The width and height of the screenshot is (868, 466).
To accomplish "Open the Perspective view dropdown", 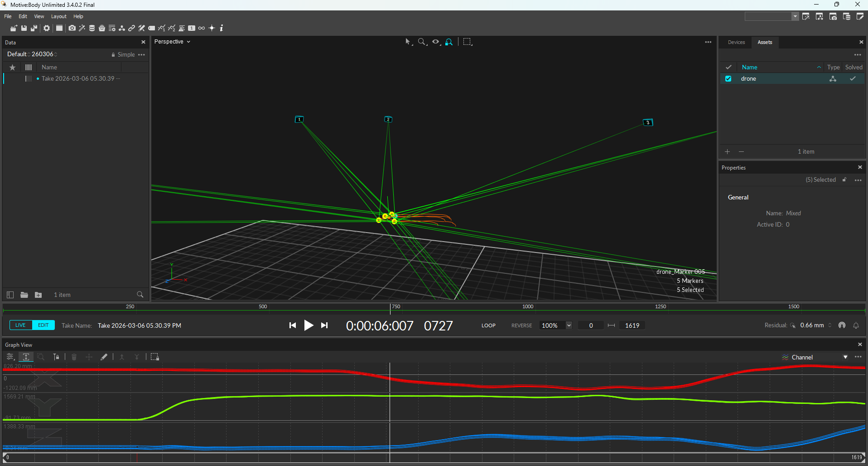I will click(x=172, y=42).
